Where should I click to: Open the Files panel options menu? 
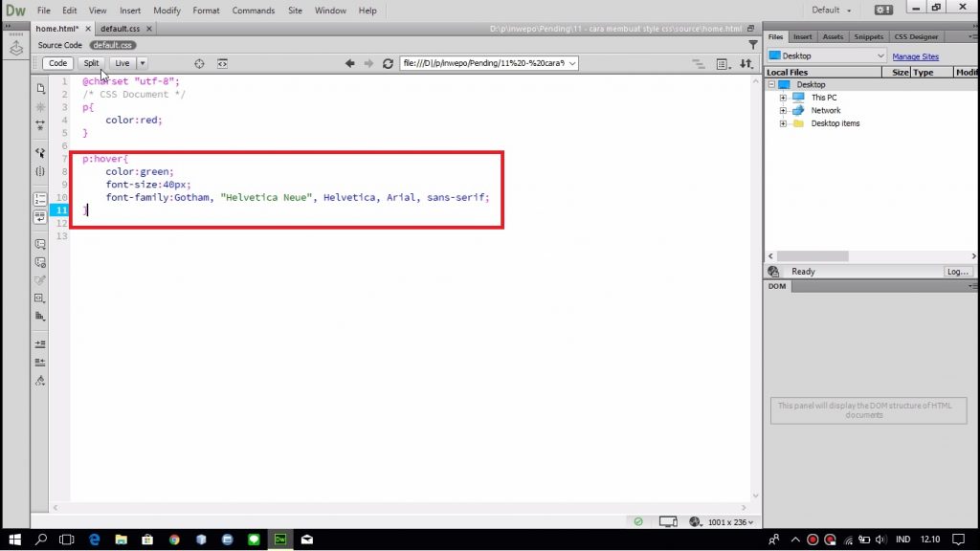pos(972,37)
